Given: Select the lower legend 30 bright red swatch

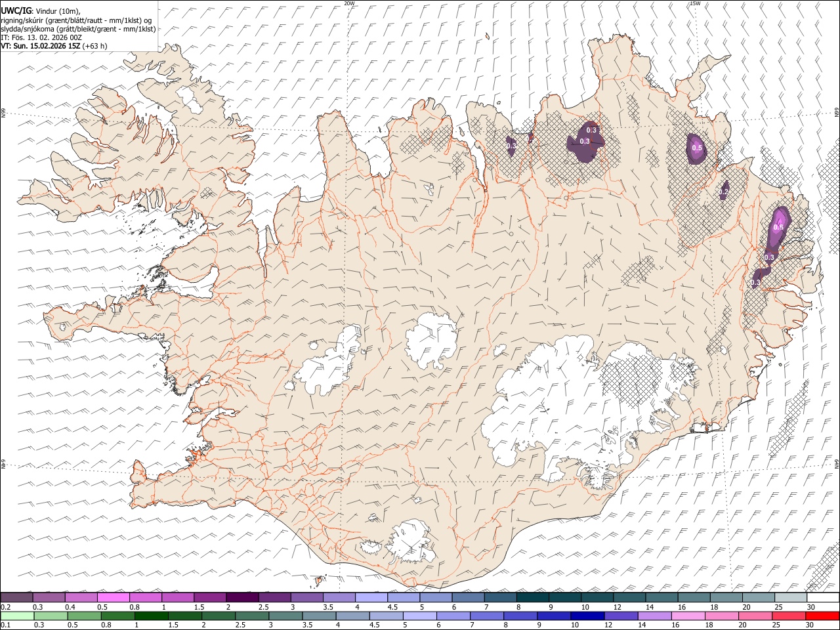Looking at the screenshot, I should pyautogui.click(x=822, y=616).
